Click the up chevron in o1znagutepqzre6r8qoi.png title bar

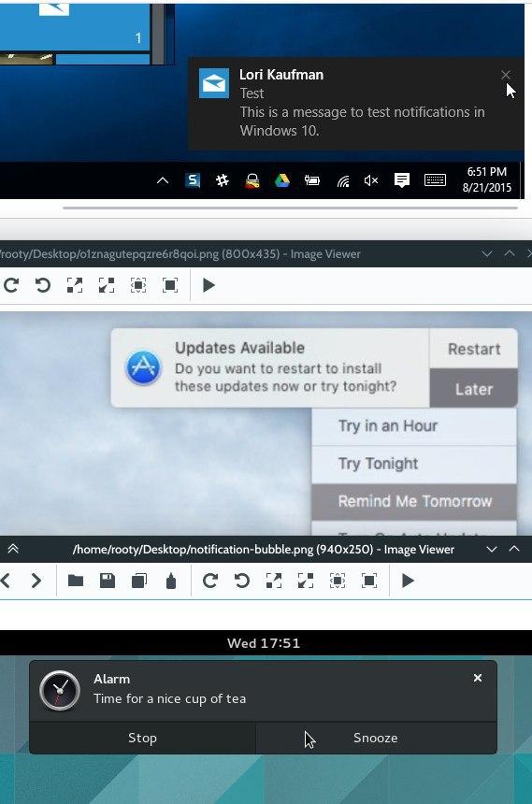pos(510,253)
